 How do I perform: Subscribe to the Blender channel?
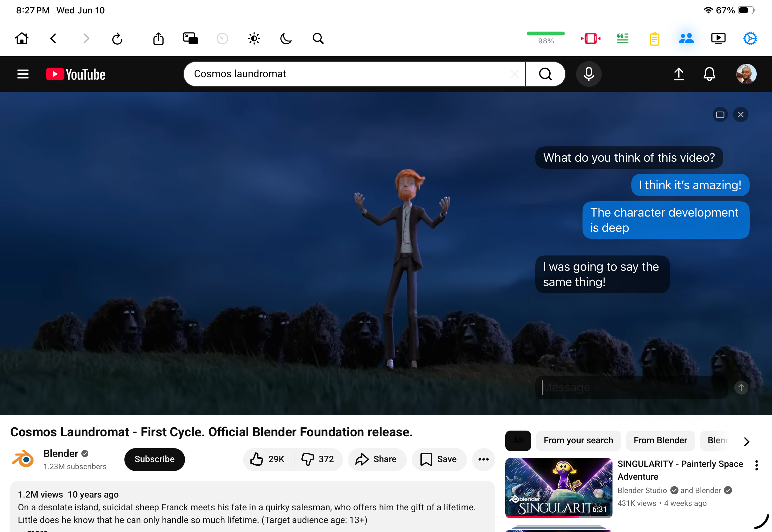coord(154,459)
